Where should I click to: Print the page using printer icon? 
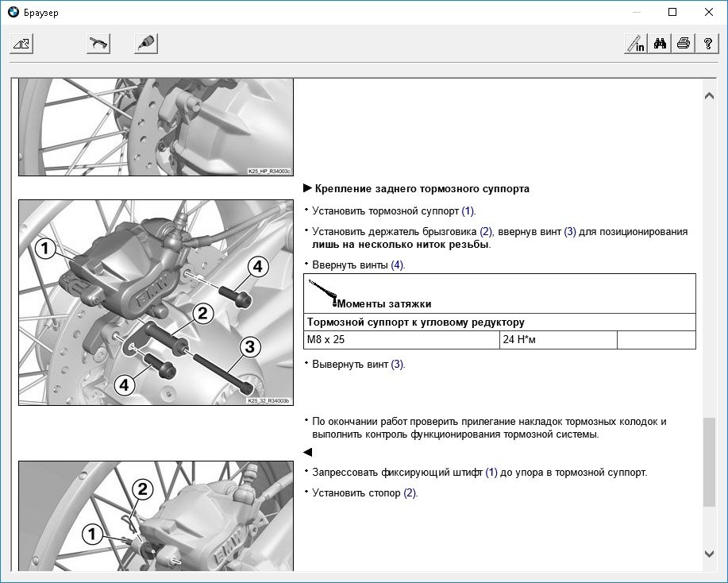(x=683, y=44)
